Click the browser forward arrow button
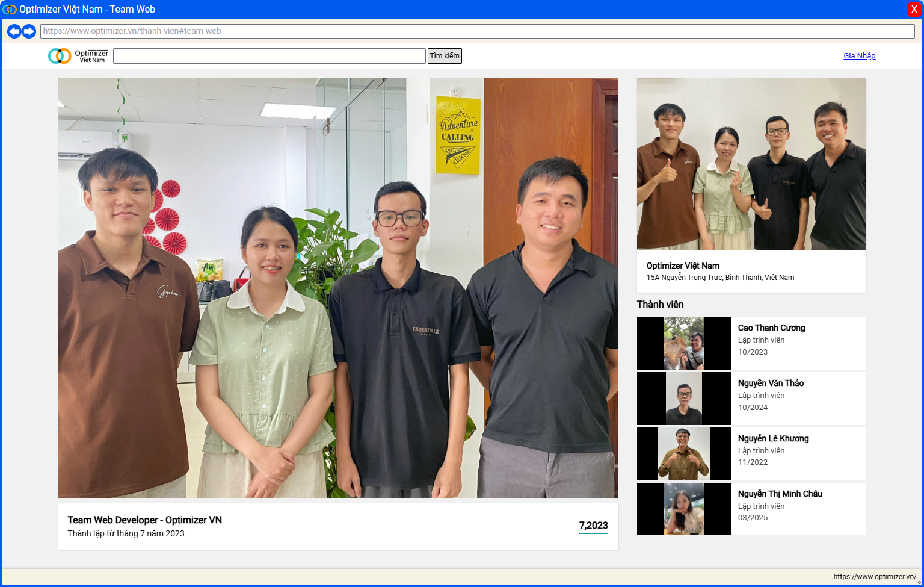Screen dimensions: 924x587 point(29,31)
